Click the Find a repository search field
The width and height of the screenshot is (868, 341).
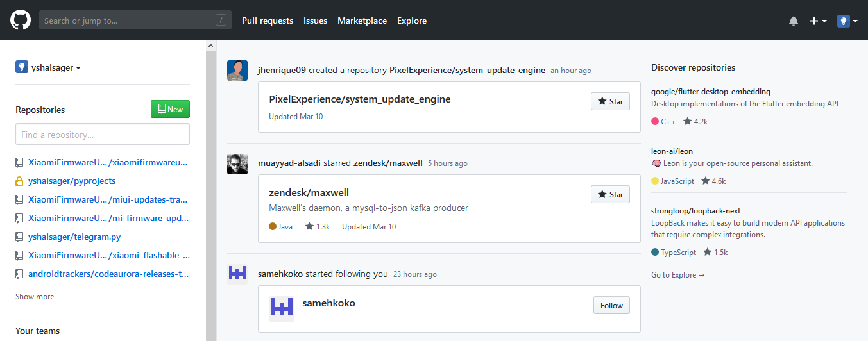coord(103,134)
